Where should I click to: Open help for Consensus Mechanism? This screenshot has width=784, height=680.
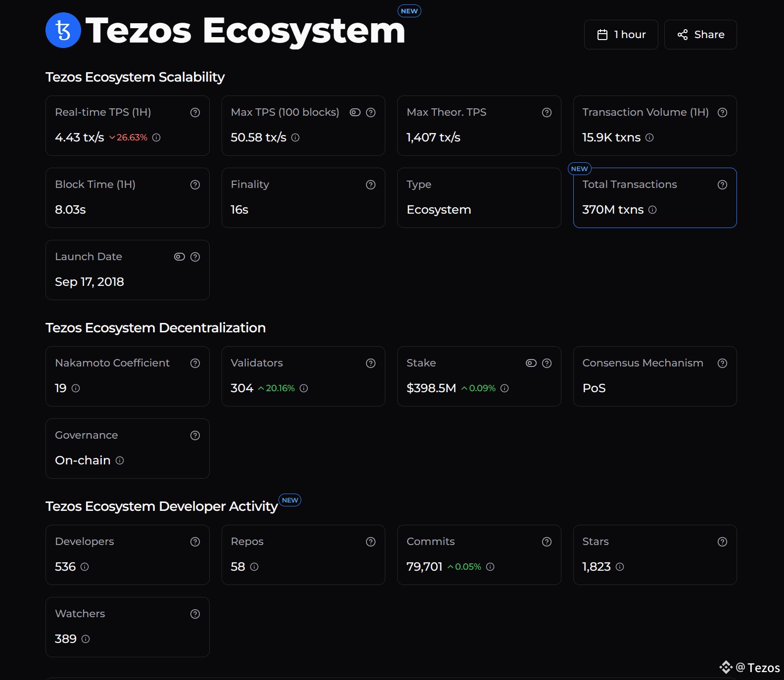pyautogui.click(x=723, y=363)
